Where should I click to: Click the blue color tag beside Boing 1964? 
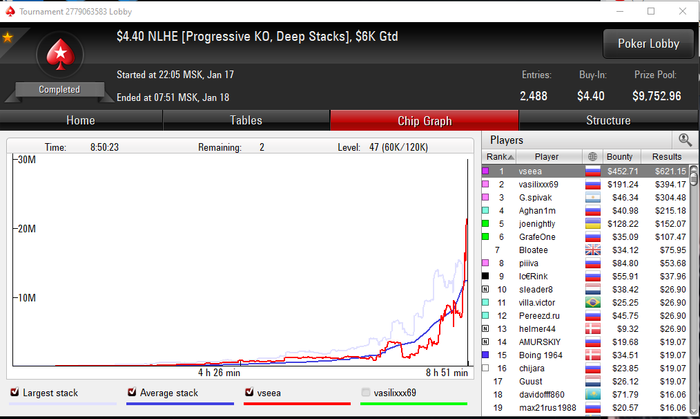485,355
